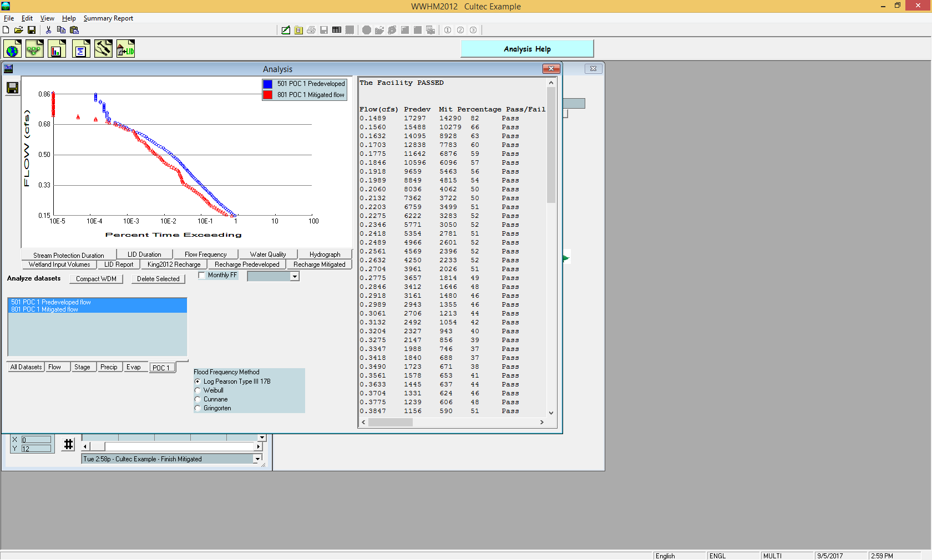This screenshot has height=560, width=932.
Task: Click the bar chart analysis screen icon
Action: pyautogui.click(x=57, y=49)
